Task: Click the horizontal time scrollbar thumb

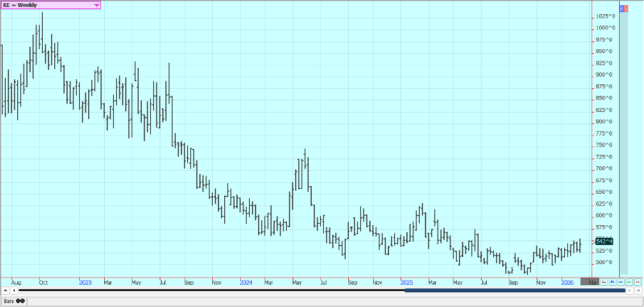Action: pyautogui.click(x=514, y=290)
